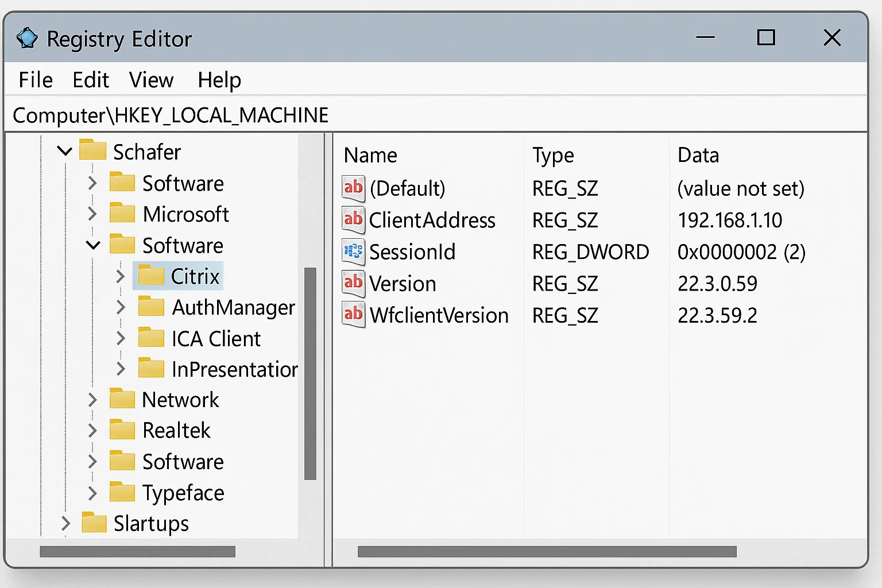Click the ab icon beside (Default)
The width and height of the screenshot is (882, 588).
pyautogui.click(x=353, y=188)
